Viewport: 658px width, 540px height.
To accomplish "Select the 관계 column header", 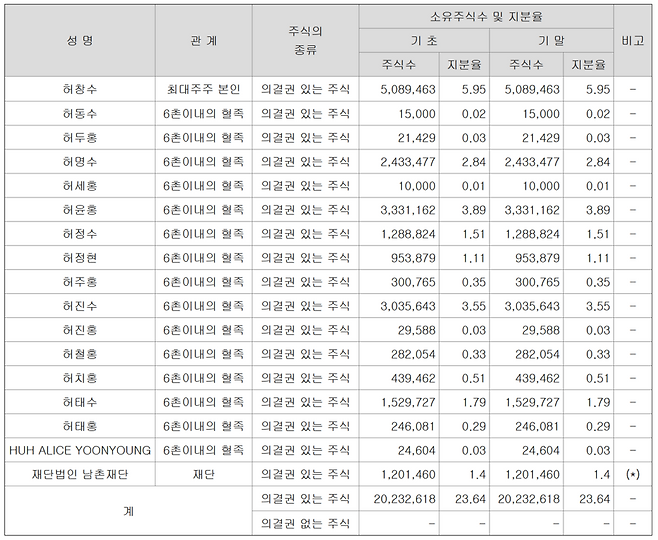I will tap(203, 41).
